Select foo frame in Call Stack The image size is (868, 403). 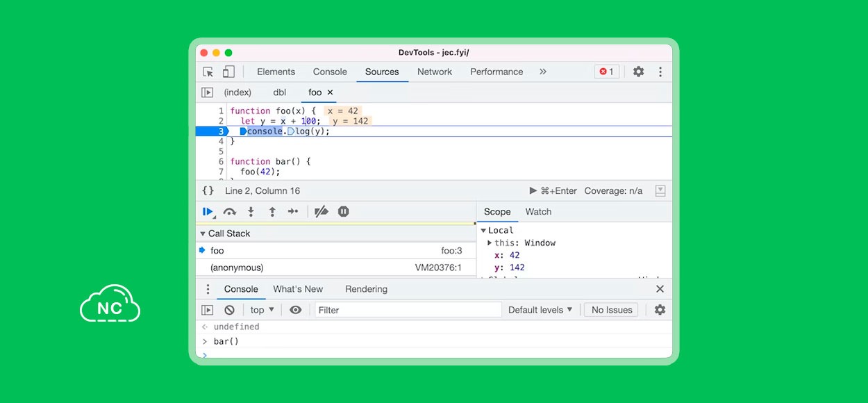pos(336,251)
